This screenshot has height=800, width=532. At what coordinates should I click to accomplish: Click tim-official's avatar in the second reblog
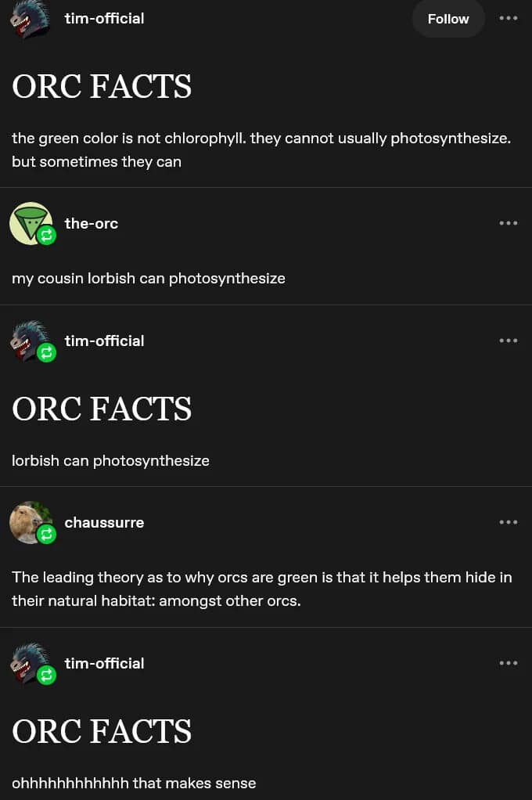coord(28,338)
